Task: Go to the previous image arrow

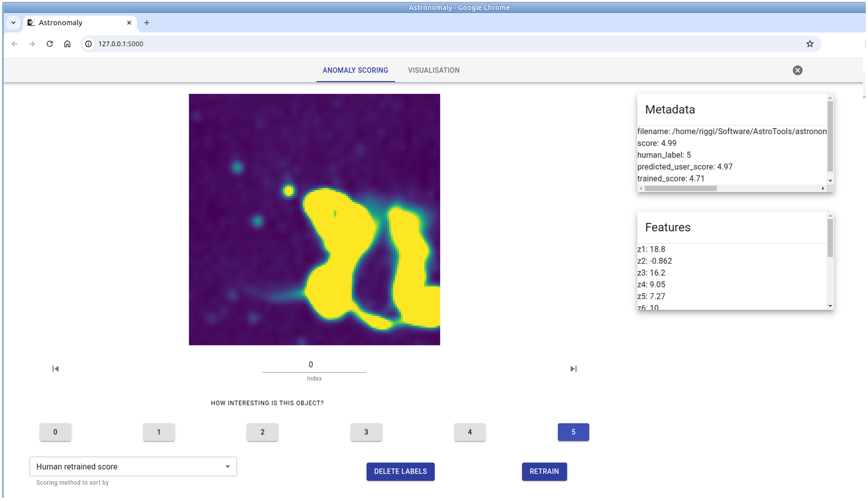Action: tap(55, 369)
